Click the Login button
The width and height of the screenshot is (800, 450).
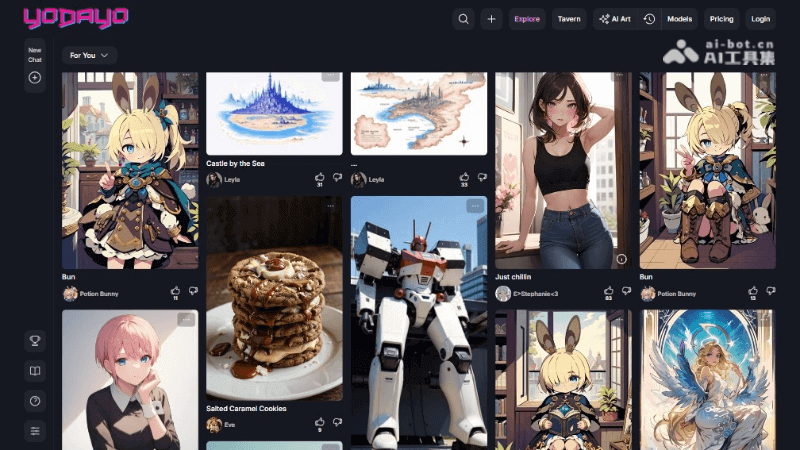pos(761,19)
